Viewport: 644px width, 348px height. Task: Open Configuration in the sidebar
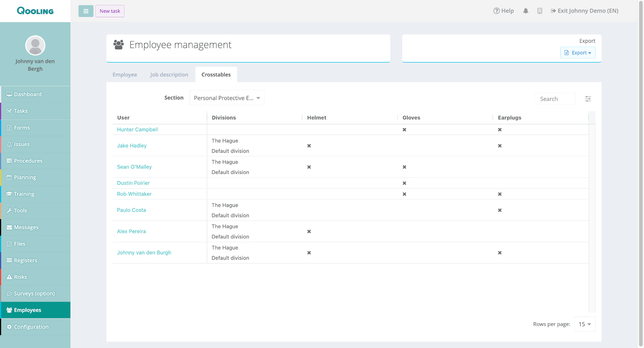(35, 327)
